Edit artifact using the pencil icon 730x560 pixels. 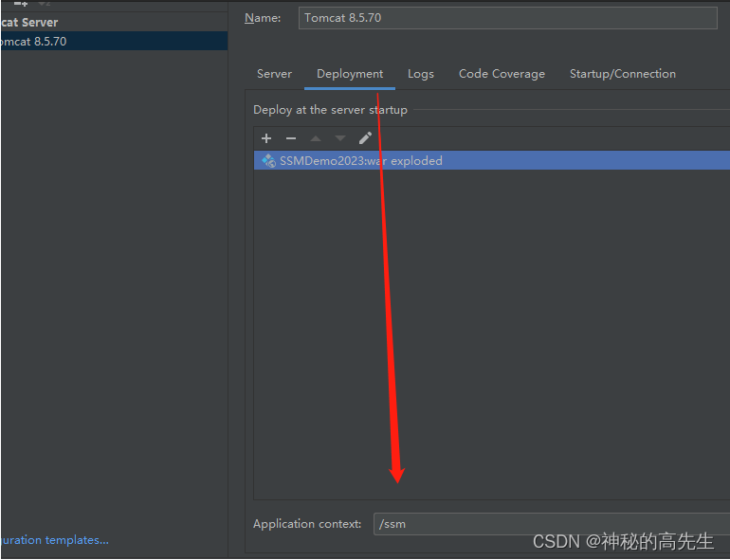click(365, 137)
